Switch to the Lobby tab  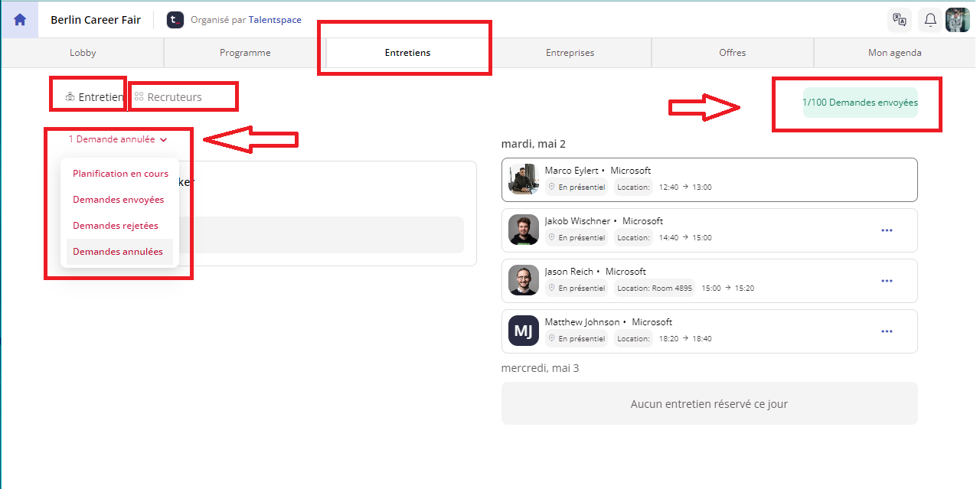(83, 53)
